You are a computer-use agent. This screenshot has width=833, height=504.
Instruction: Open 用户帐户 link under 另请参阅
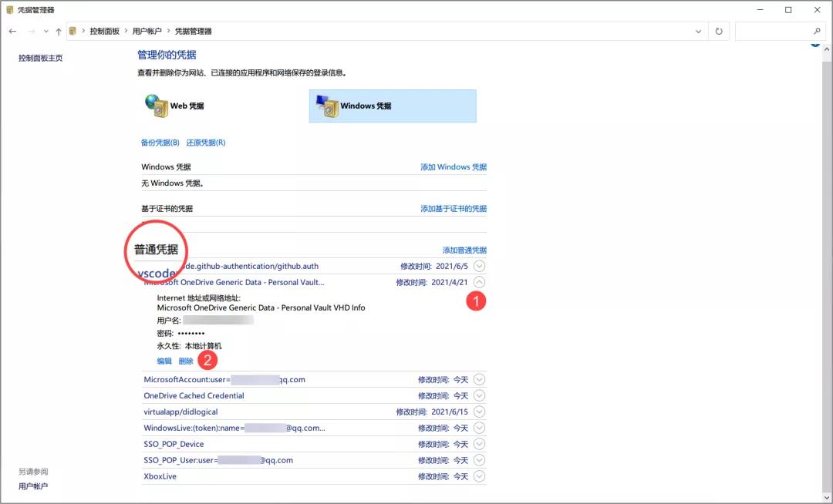(x=33, y=486)
